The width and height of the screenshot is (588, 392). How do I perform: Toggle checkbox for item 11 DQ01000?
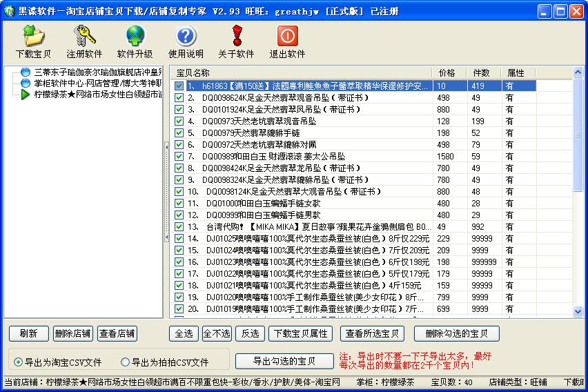(179, 204)
